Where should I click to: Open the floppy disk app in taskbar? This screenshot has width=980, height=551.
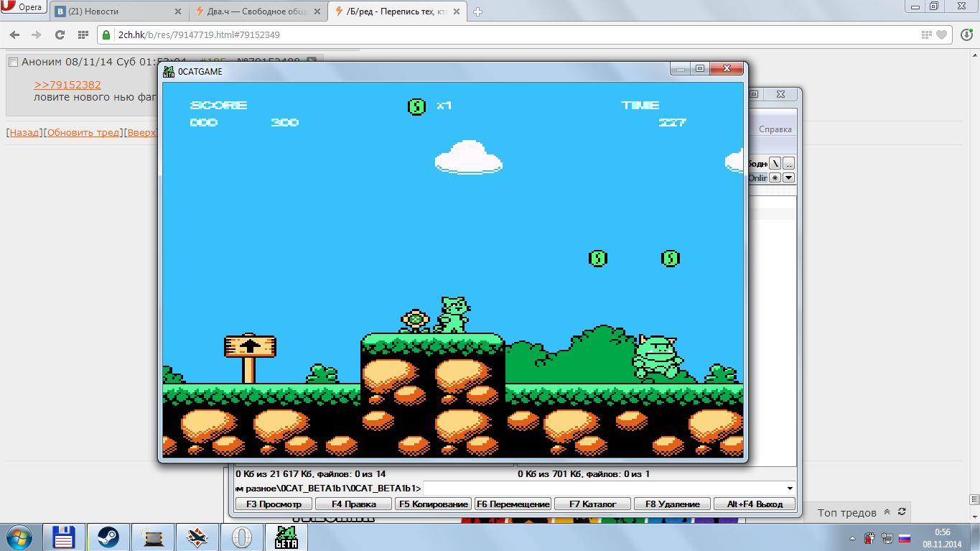(64, 537)
